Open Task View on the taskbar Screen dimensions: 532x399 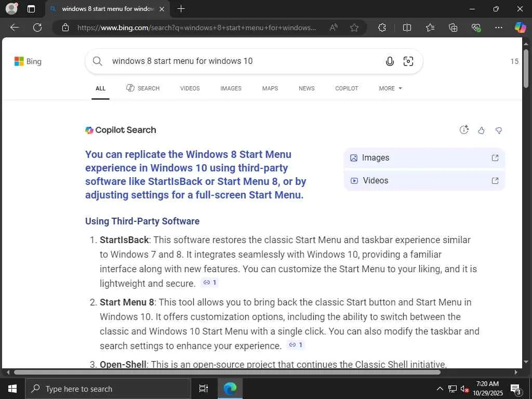point(204,389)
